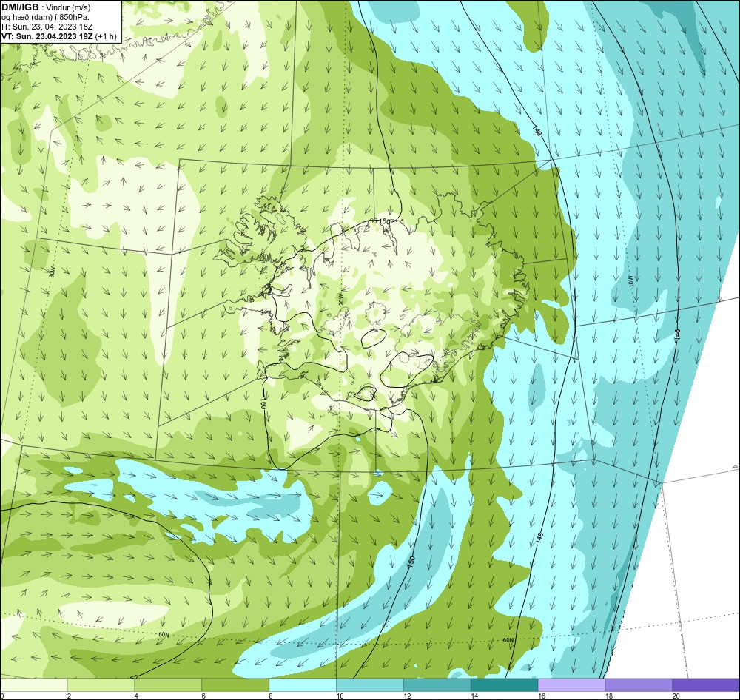Click the 'VT: Sun. 23.04.2023 19Z' valid time
Screen dimensions: 740x700
pyautogui.click(x=47, y=36)
